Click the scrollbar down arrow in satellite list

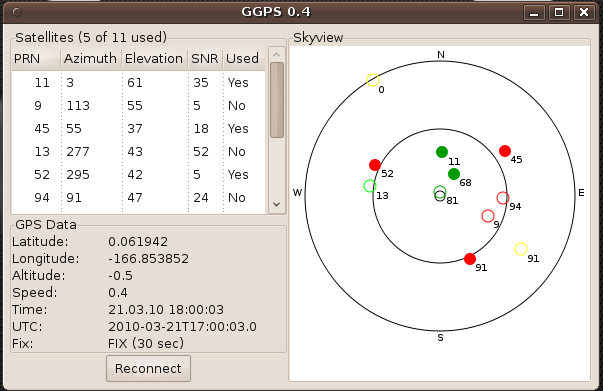click(x=277, y=204)
